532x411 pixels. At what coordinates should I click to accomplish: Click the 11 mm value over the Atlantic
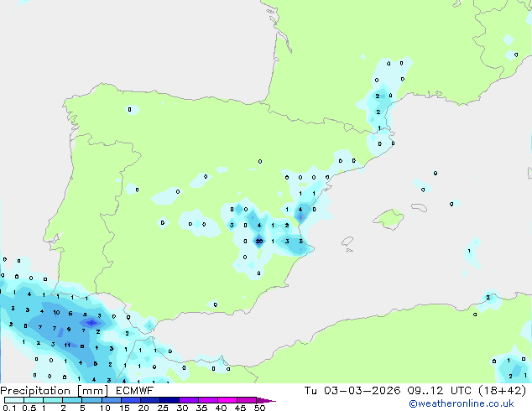click(67, 346)
